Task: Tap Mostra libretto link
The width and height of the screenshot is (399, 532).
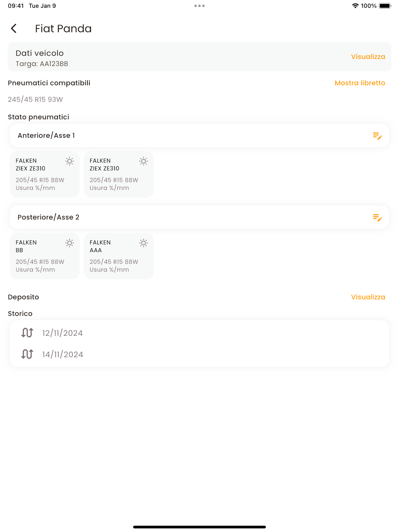Action: [360, 83]
